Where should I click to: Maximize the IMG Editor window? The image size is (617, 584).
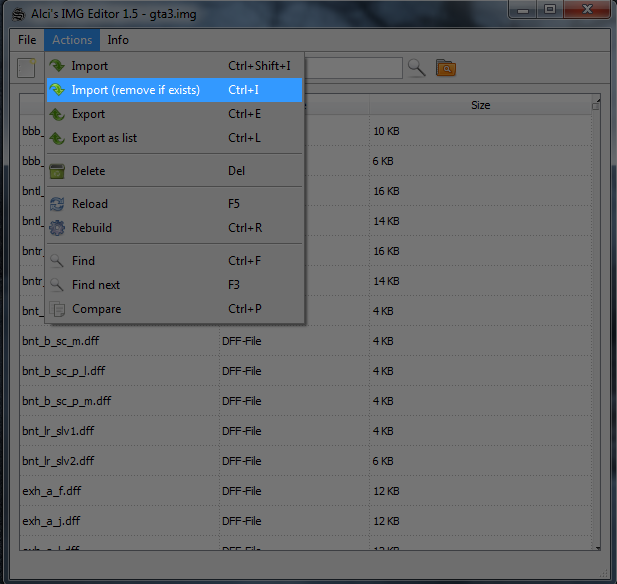[x=550, y=9]
